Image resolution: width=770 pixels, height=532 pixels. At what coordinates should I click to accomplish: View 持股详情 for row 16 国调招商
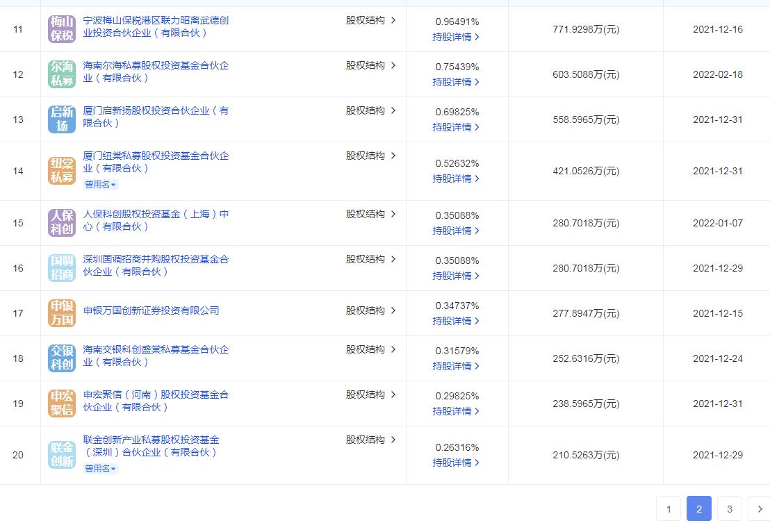[456, 276]
